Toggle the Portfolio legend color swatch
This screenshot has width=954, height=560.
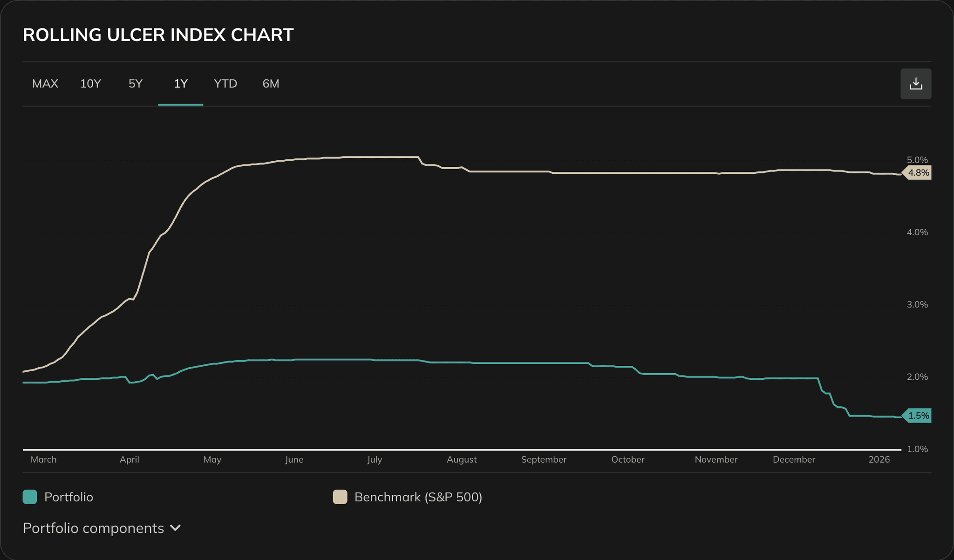click(x=30, y=497)
